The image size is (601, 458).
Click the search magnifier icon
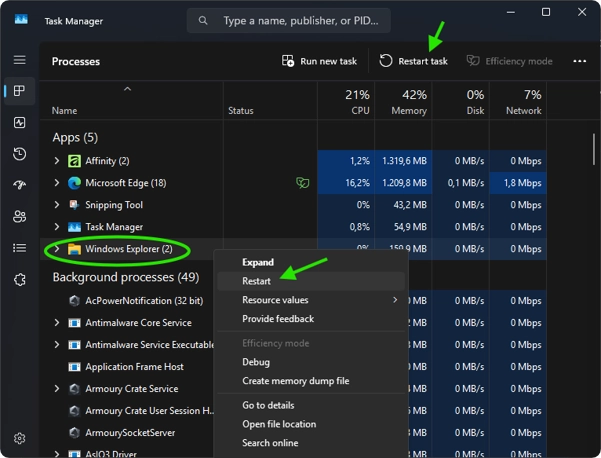203,20
